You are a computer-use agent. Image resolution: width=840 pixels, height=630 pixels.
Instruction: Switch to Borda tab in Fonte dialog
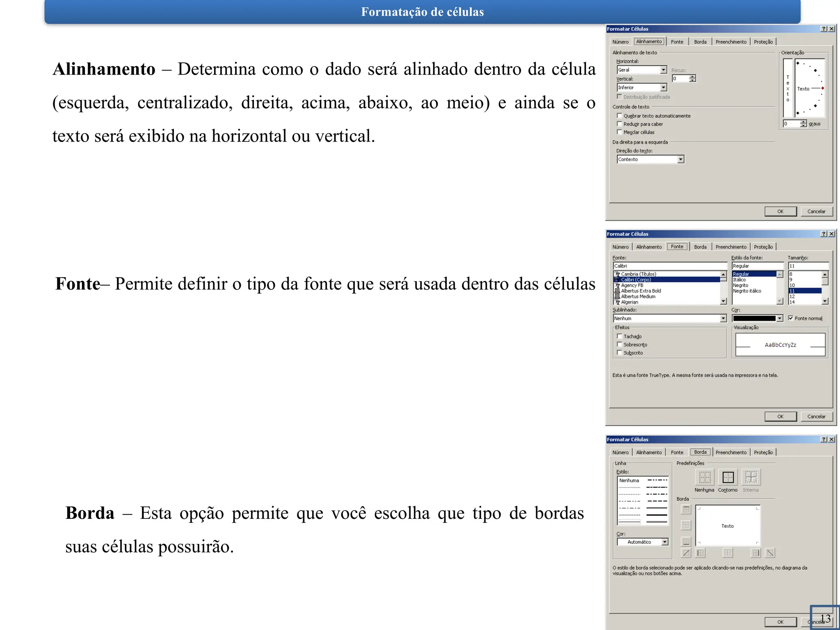pyautogui.click(x=700, y=247)
